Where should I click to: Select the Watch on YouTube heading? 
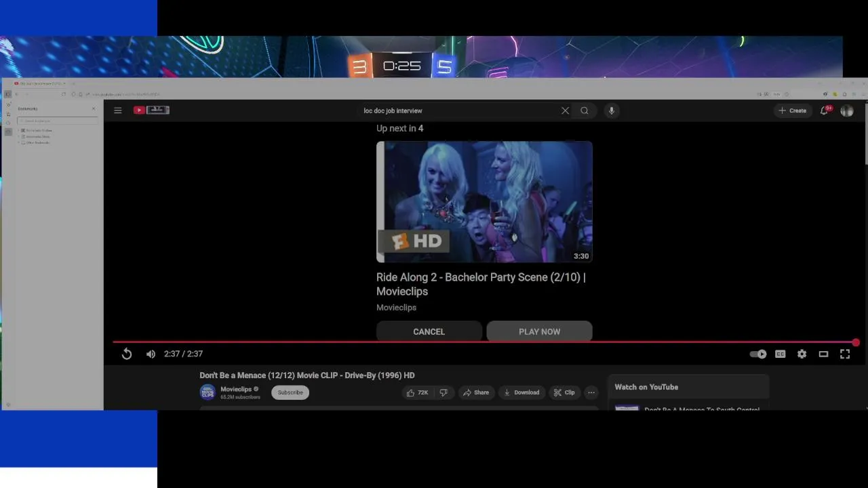(646, 387)
